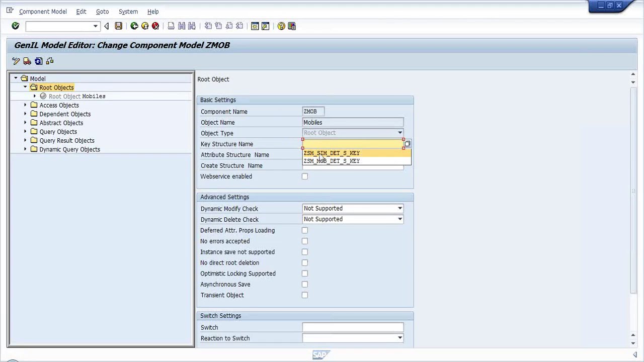The height and width of the screenshot is (362, 644).
Task: Click the yellow Exit icon
Action: [145, 26]
